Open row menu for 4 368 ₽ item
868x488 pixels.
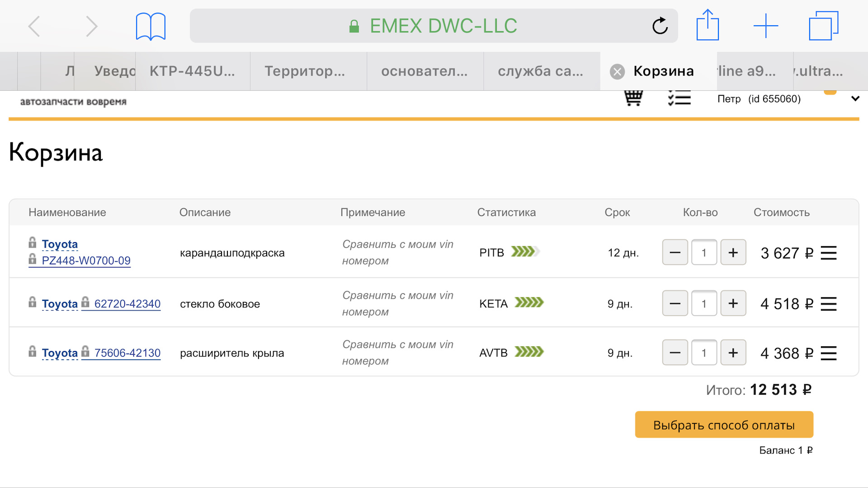(829, 353)
